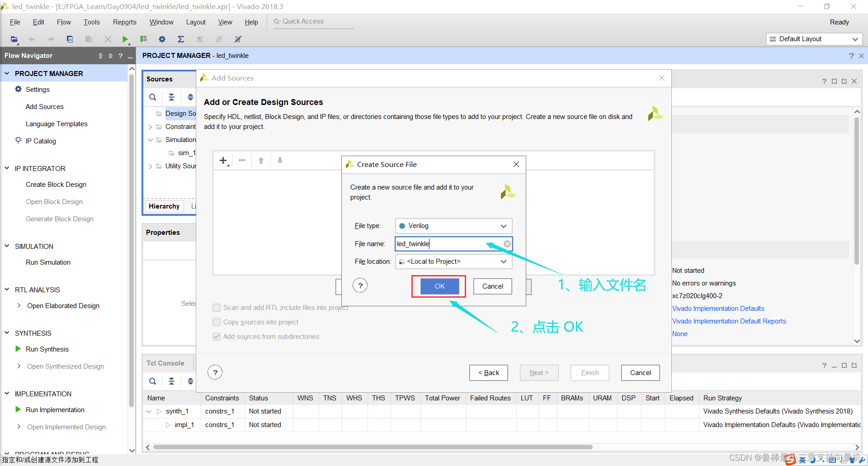Click OK in Create Source File dialog
Image resolution: width=868 pixels, height=466 pixels.
pos(439,286)
